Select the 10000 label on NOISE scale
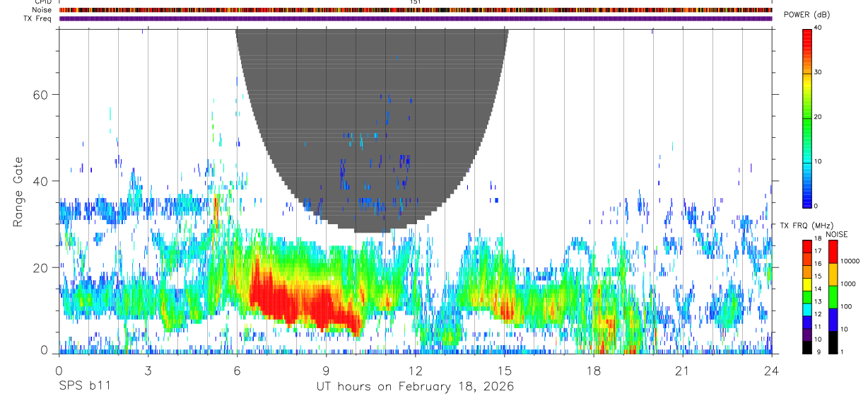This screenshot has height=401, width=868. coord(850,261)
